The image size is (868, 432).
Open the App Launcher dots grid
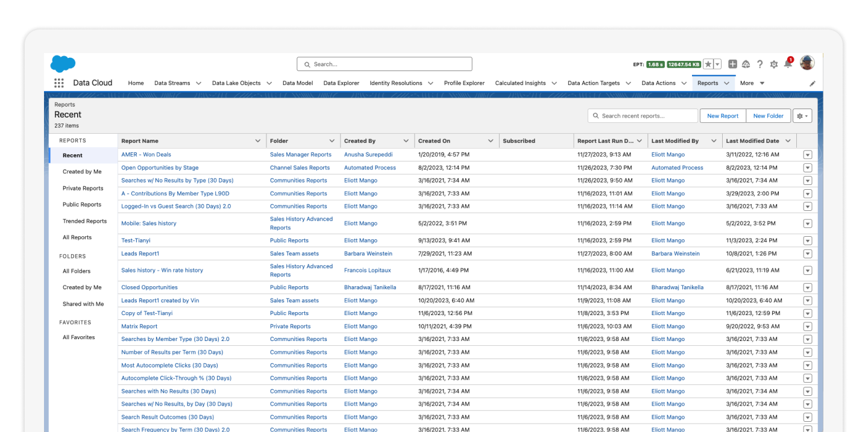coord(59,83)
